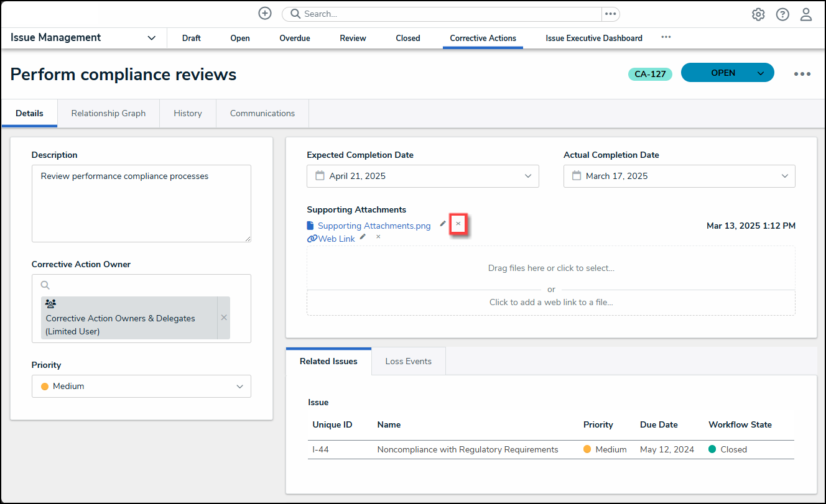Open the help question mark icon

(782, 14)
